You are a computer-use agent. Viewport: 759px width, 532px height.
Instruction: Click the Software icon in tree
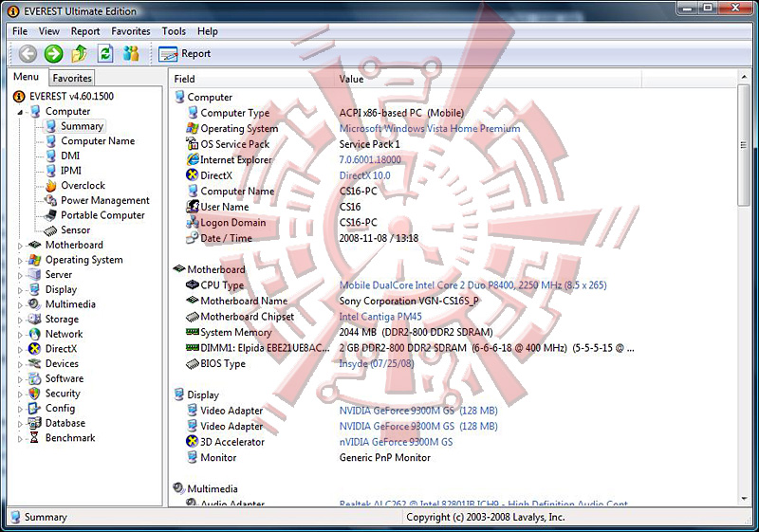(34, 378)
